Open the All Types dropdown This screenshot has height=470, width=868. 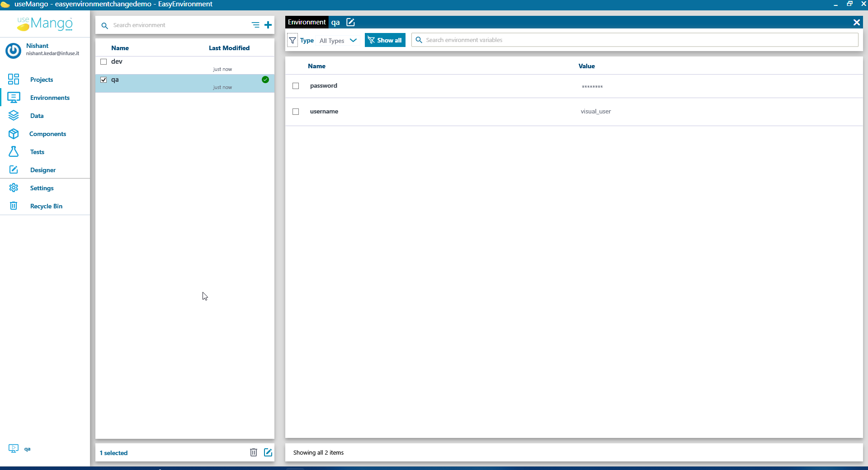pyautogui.click(x=338, y=41)
